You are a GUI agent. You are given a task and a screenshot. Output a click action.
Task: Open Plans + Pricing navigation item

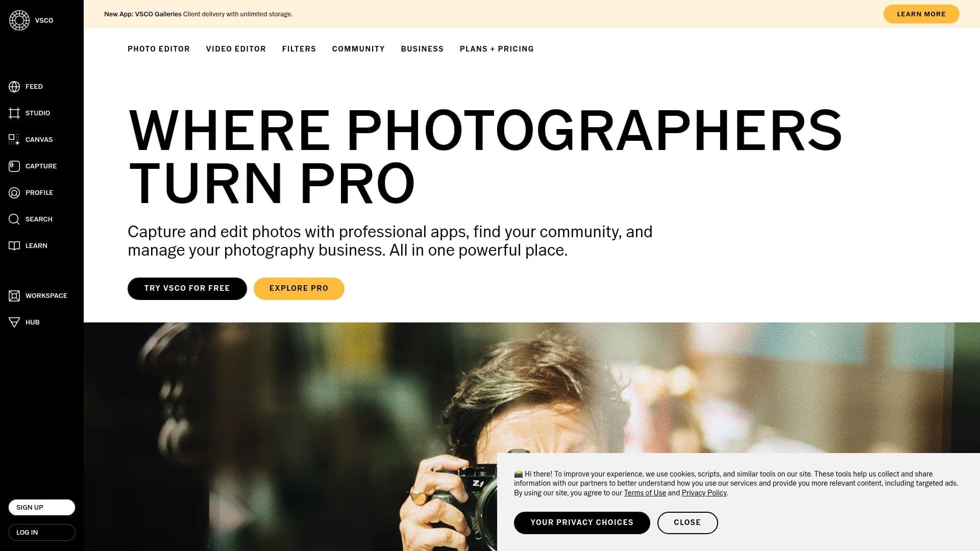[497, 49]
